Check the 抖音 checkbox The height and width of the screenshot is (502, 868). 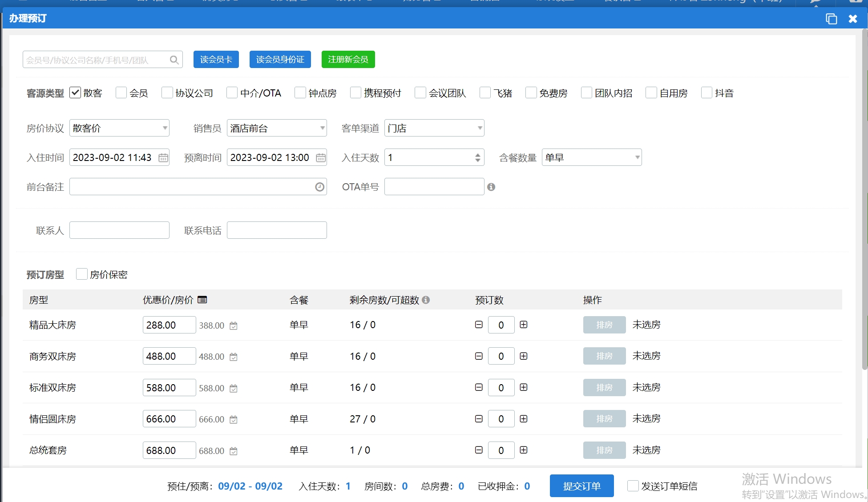(x=707, y=92)
